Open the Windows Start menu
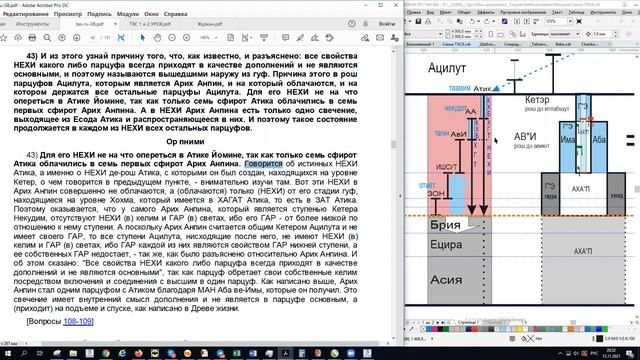Viewport: 640px width, 360px height. pos(7,353)
